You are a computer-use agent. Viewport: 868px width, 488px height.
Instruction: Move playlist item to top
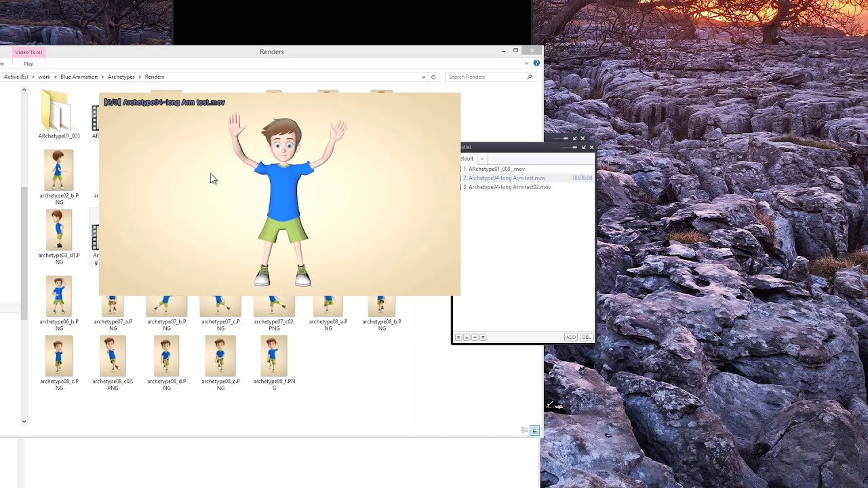click(x=458, y=337)
